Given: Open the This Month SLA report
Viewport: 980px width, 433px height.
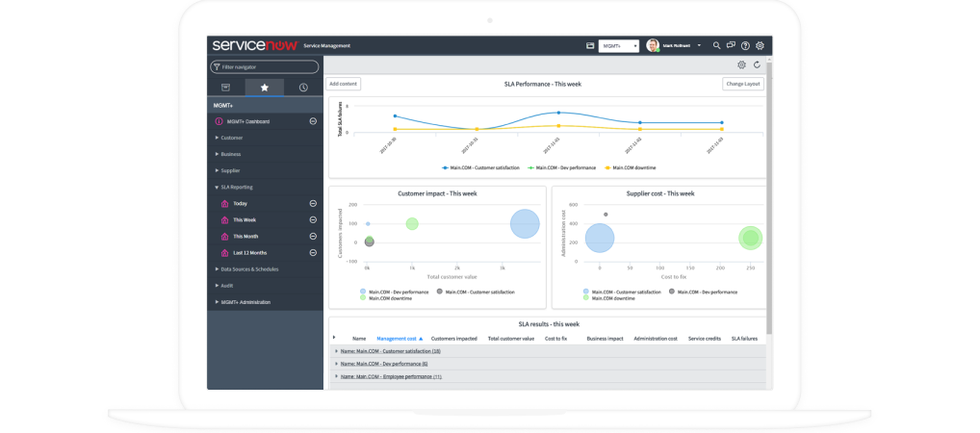Looking at the screenshot, I should (x=245, y=236).
